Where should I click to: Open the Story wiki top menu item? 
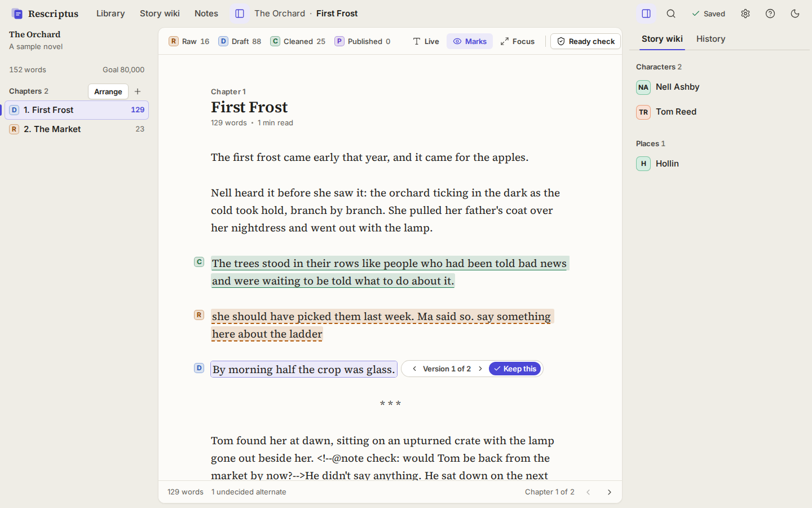(160, 14)
